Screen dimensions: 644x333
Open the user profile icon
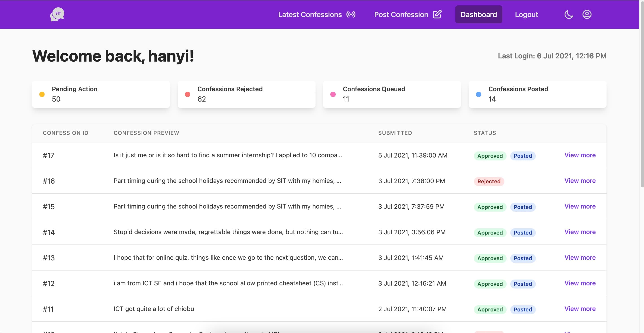click(587, 15)
